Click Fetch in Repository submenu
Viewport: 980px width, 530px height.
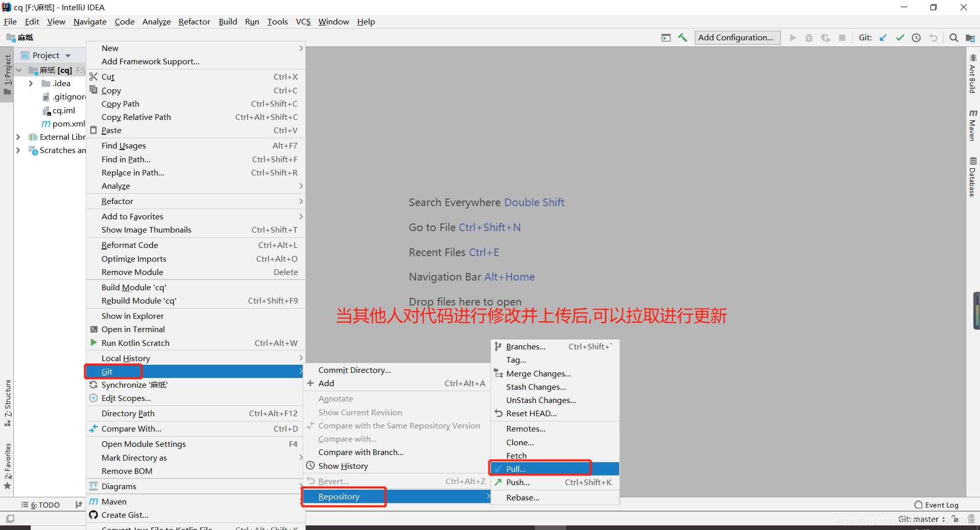tap(555, 456)
